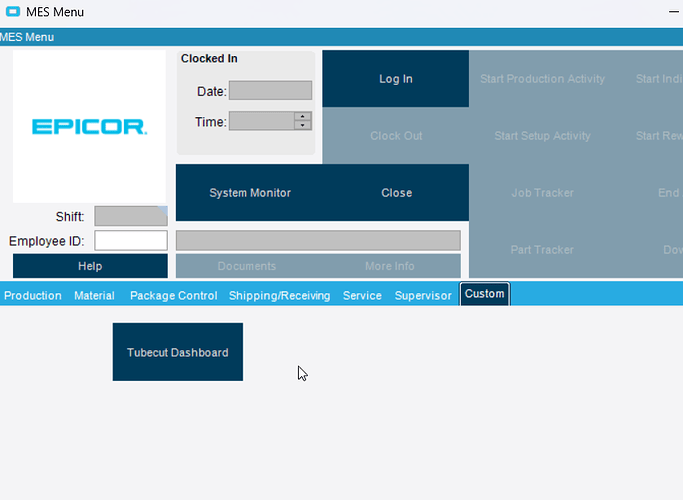
Task: Click the Shift field
Action: click(x=131, y=216)
